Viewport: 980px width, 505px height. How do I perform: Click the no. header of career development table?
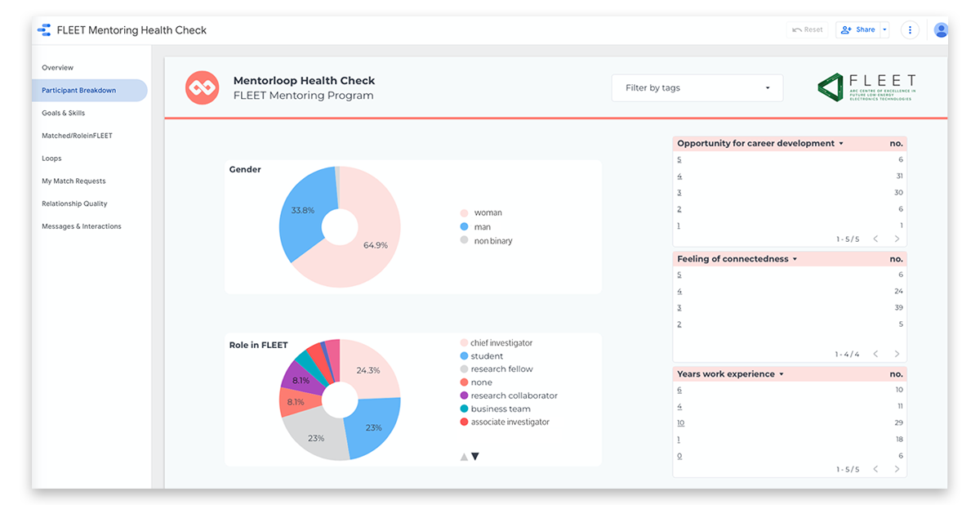pos(897,144)
